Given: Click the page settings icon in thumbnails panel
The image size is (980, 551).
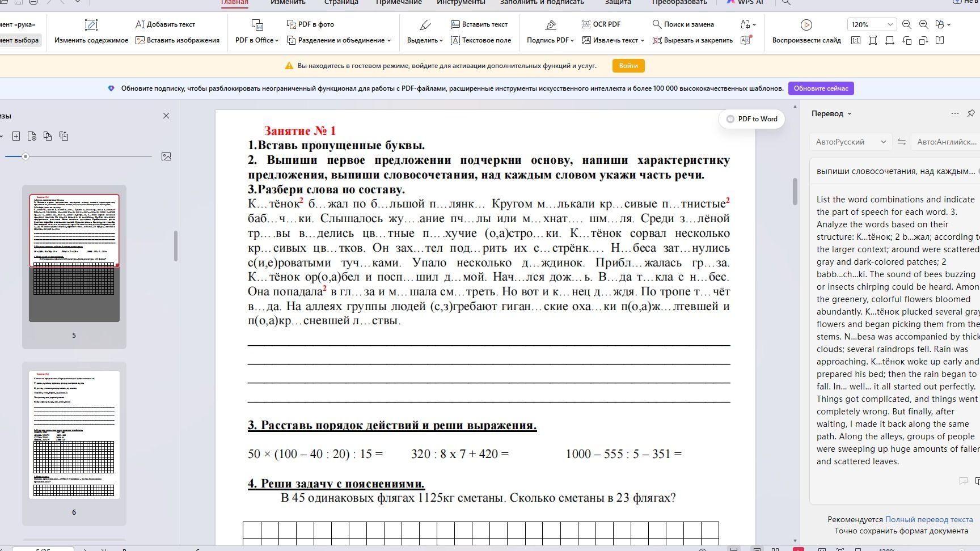Looking at the screenshot, I should 32,136.
